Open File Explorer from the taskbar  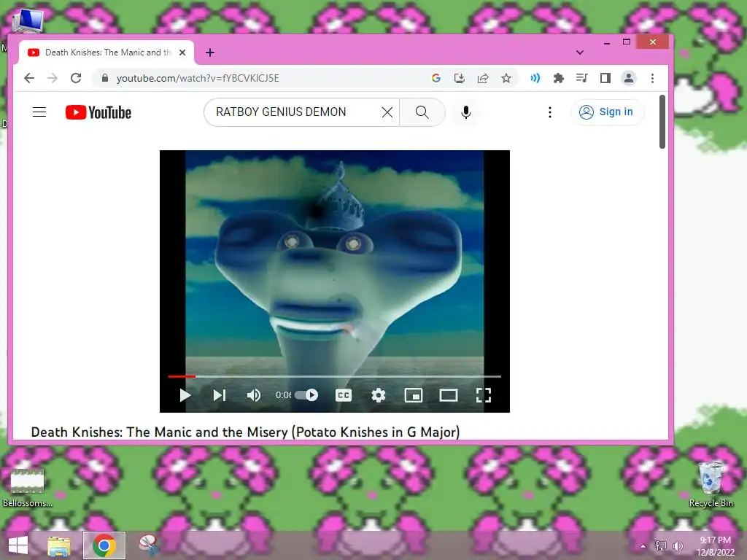[59, 545]
